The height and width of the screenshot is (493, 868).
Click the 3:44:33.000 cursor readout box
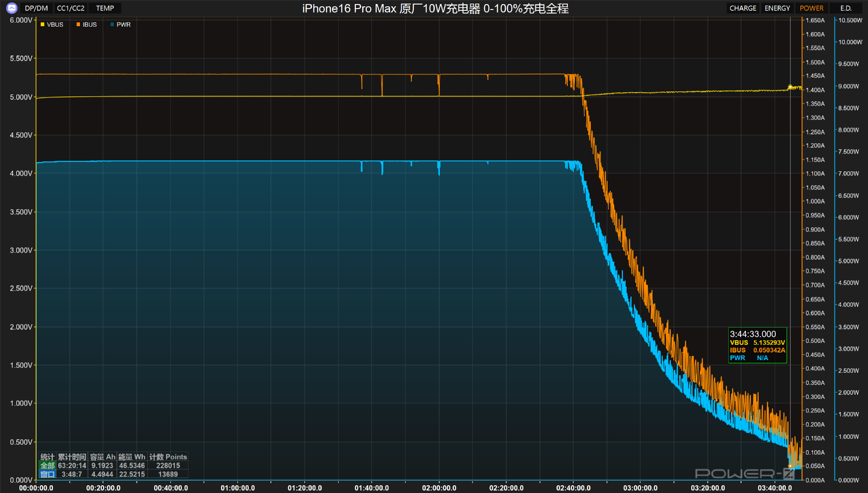coord(757,345)
